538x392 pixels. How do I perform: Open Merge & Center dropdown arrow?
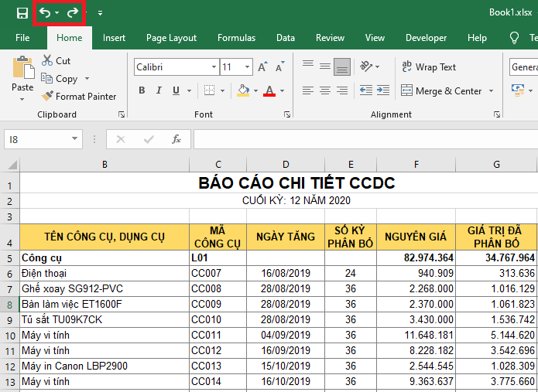pyautogui.click(x=490, y=91)
